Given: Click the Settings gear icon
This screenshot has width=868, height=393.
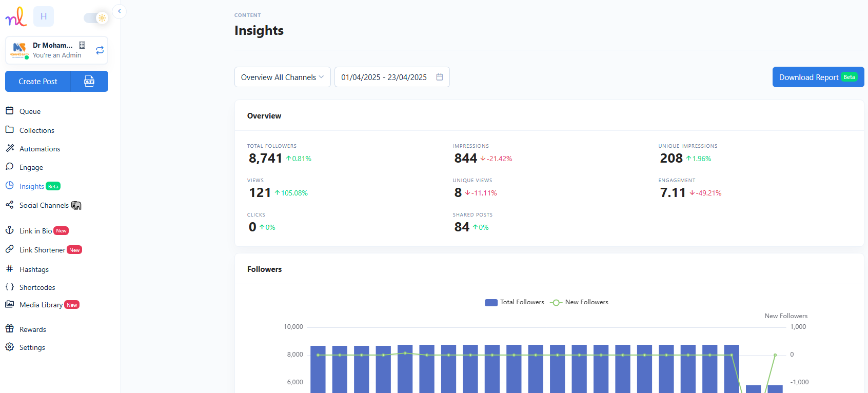Looking at the screenshot, I should (x=10, y=347).
